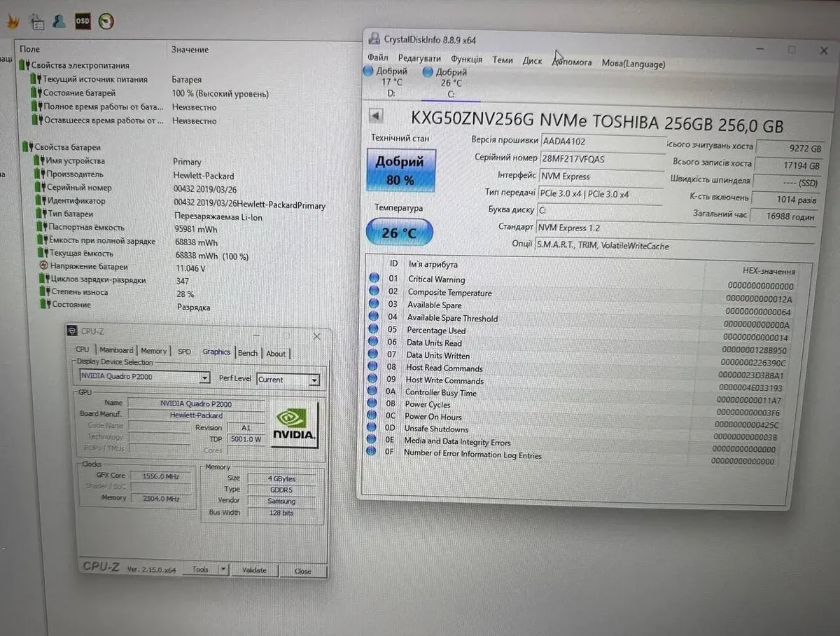Click the 'Добрий 80 %' health status box
The height and width of the screenshot is (636, 840).
pos(400,170)
